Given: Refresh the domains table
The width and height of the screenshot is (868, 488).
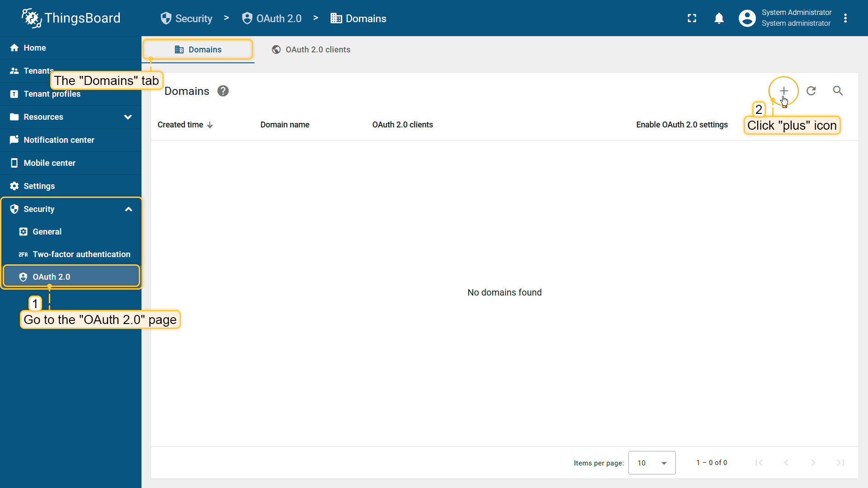Looking at the screenshot, I should click(x=811, y=91).
